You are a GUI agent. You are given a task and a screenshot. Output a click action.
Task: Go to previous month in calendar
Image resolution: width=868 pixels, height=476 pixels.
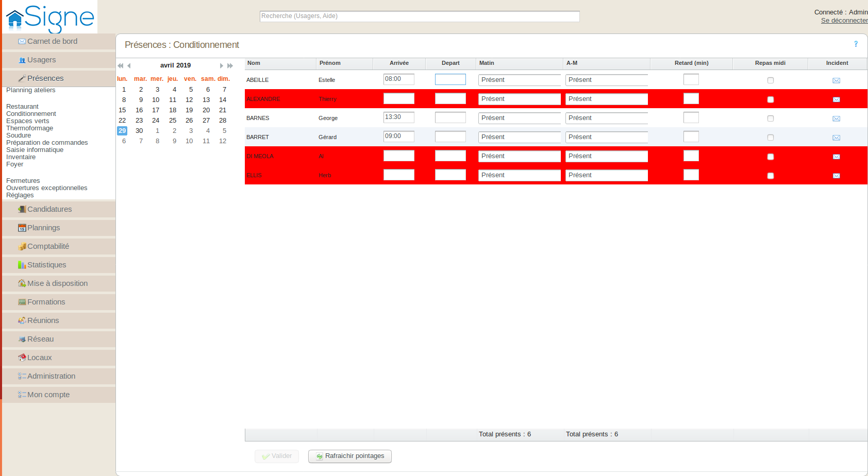(129, 66)
